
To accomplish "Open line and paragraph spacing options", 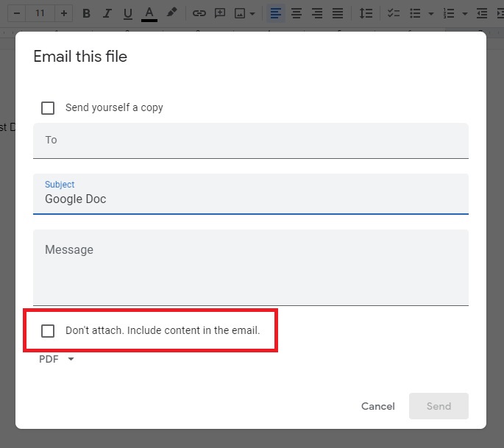I will click(x=366, y=13).
